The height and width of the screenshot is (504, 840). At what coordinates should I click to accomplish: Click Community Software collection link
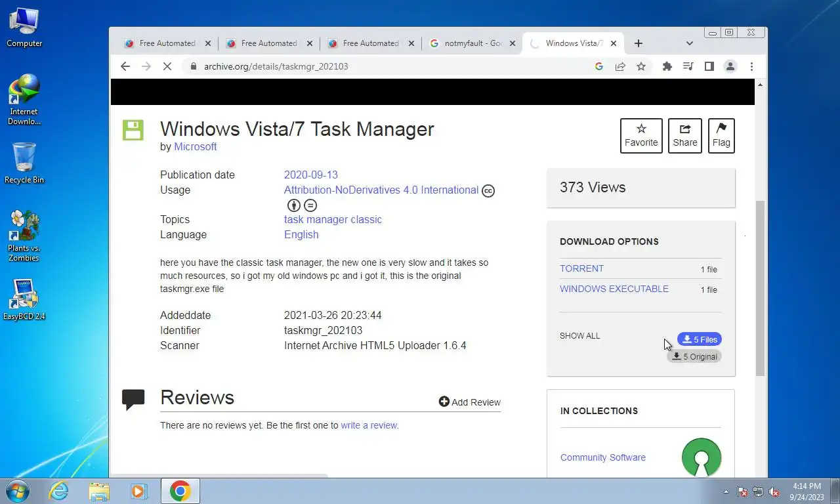click(603, 457)
